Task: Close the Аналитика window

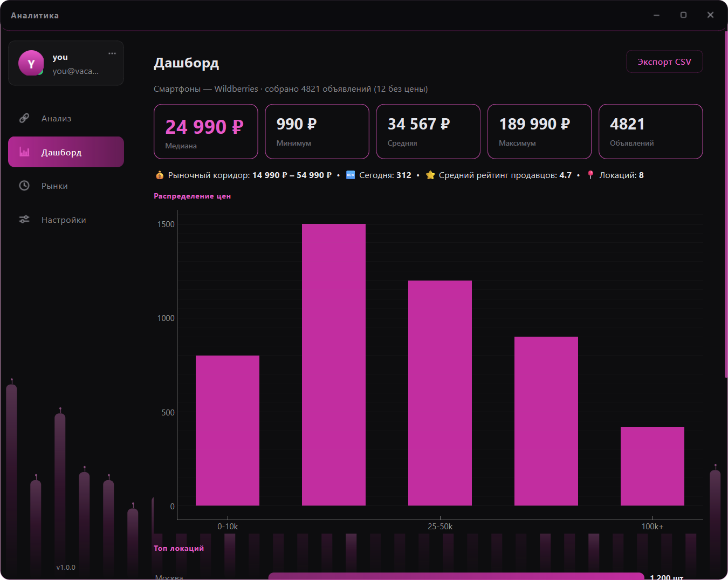Action: (710, 15)
